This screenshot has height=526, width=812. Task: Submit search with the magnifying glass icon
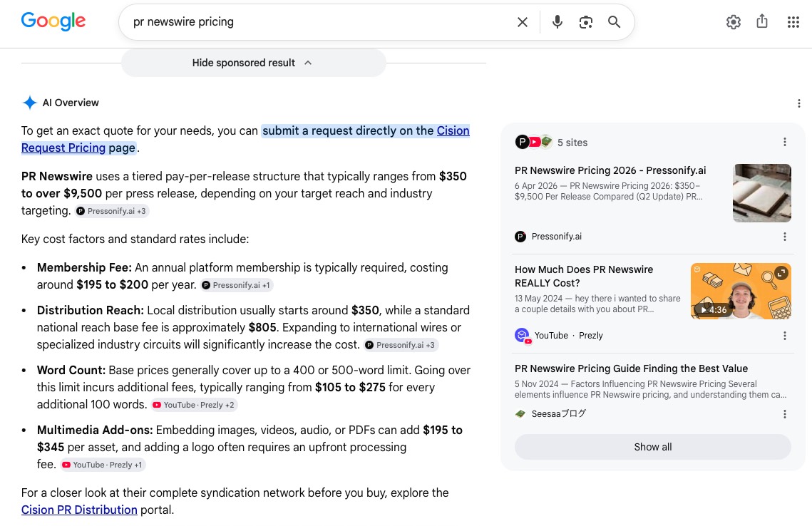click(x=615, y=22)
